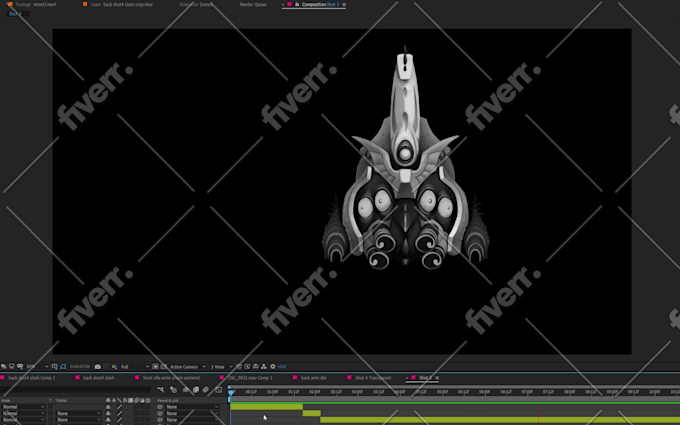Click the first layer's green duration bar
680x425 pixels.
click(267, 407)
